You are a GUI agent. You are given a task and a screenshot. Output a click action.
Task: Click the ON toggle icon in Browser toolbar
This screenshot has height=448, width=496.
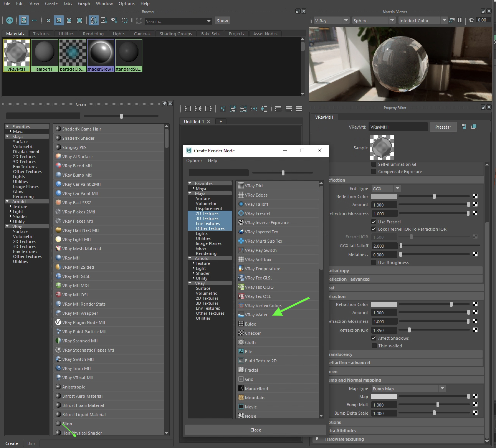(10, 21)
